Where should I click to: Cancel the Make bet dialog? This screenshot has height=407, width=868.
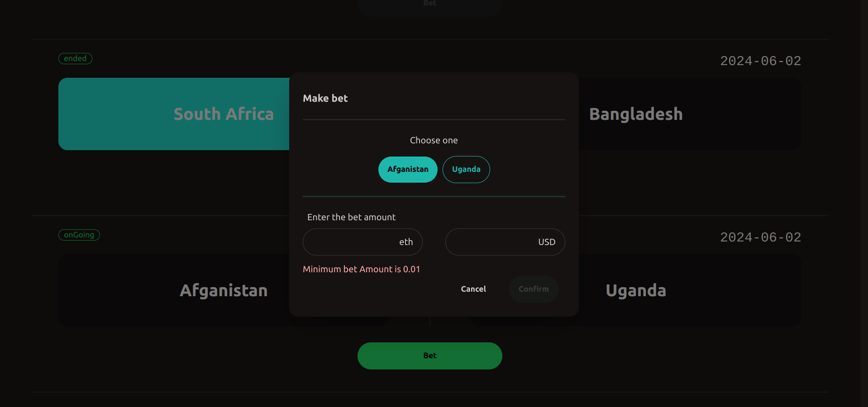[473, 289]
